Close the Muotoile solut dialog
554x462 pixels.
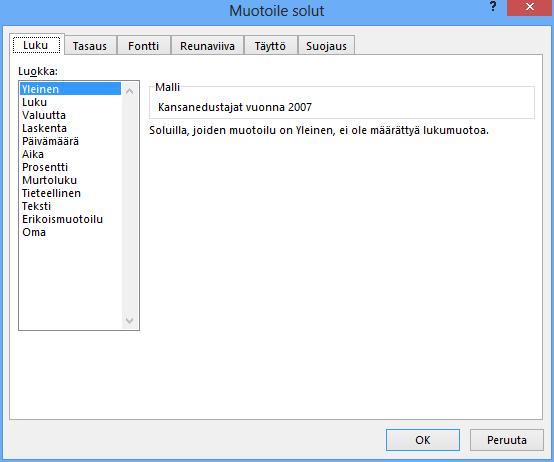[x=530, y=7]
